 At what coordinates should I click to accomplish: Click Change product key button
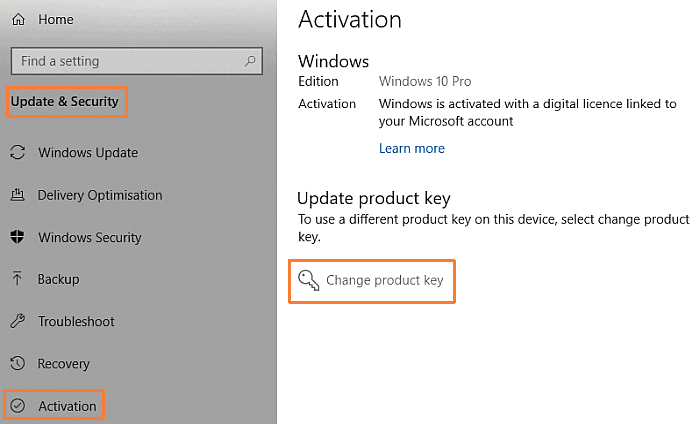click(x=372, y=281)
